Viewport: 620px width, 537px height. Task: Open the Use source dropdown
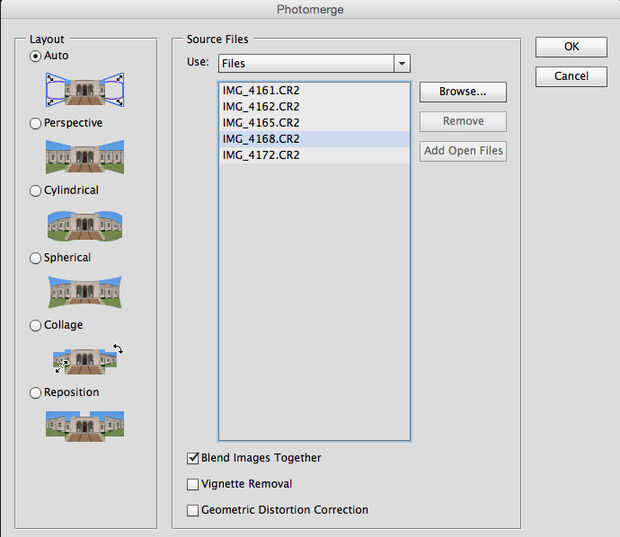click(x=314, y=63)
